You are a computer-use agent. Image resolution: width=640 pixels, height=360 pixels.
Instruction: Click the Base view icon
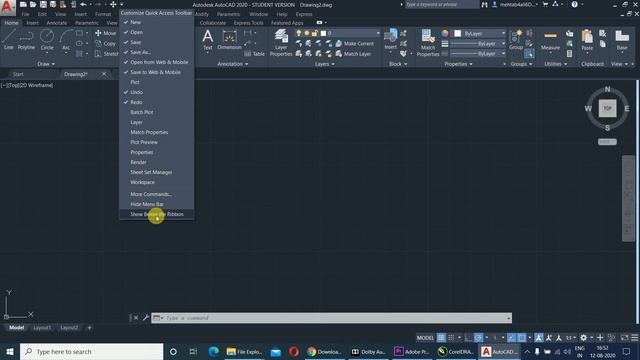[622, 40]
